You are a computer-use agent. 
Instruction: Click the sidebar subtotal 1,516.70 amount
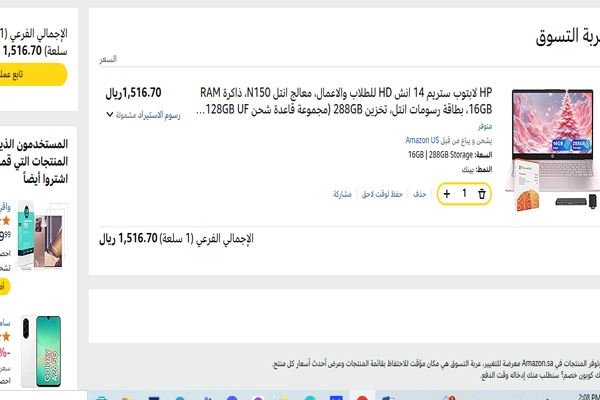[x=22, y=51]
